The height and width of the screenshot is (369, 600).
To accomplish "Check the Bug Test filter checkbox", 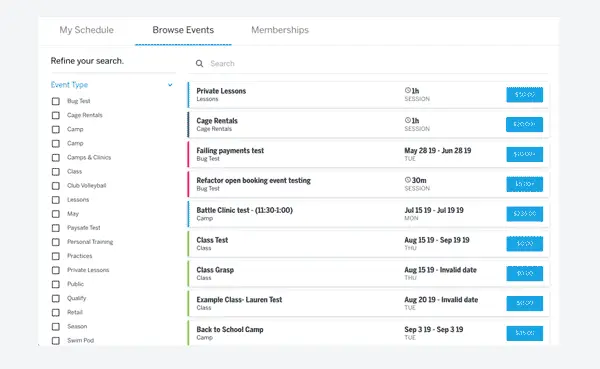I will point(56,101).
